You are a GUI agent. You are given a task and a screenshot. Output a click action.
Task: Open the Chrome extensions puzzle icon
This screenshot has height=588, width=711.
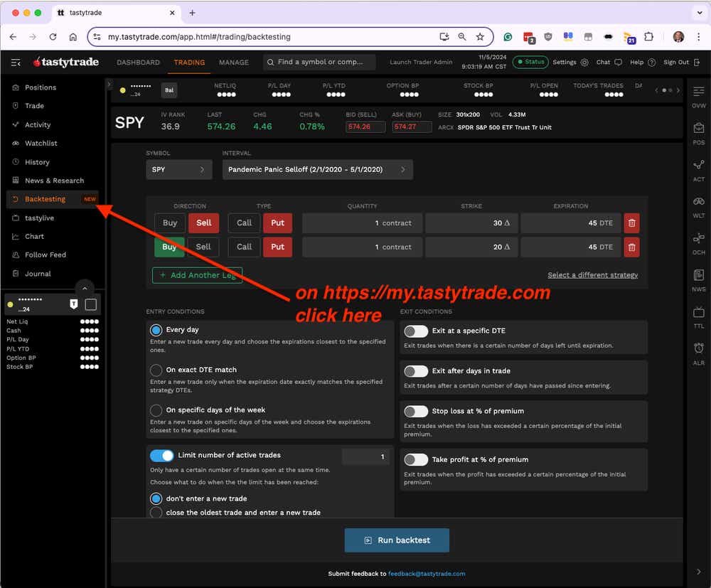(x=649, y=37)
